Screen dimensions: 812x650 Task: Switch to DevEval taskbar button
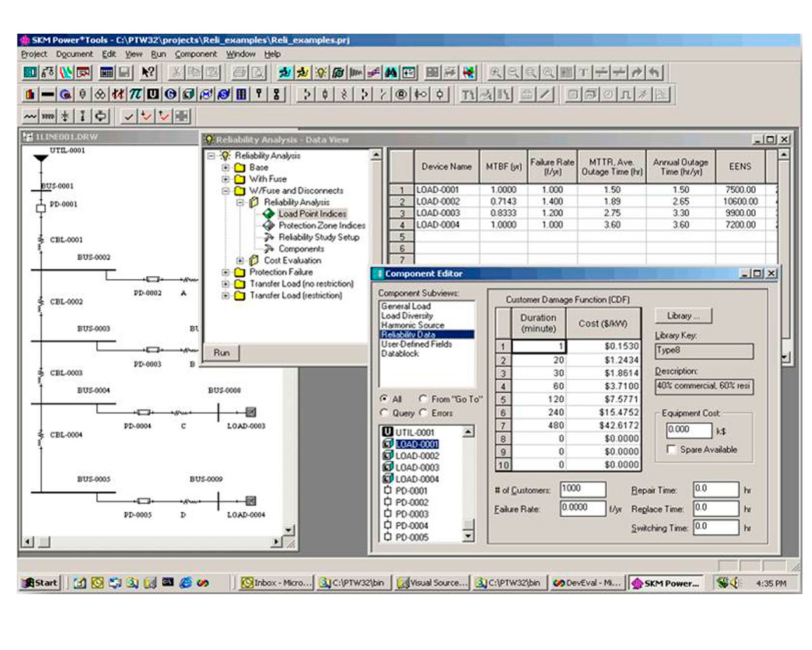pos(587,582)
